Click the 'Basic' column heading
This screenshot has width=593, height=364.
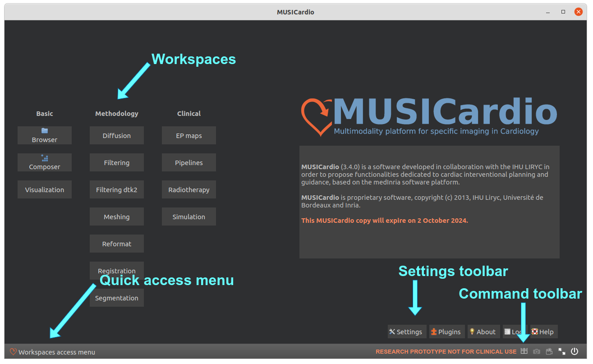click(45, 114)
